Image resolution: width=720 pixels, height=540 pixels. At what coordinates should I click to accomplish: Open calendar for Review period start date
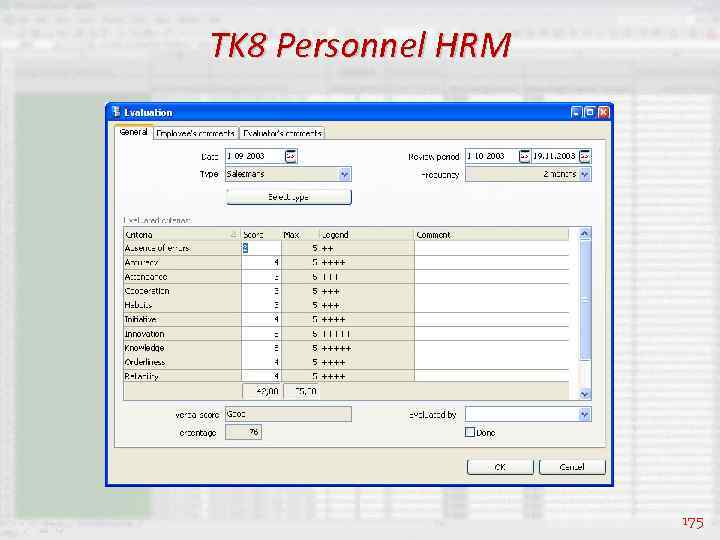click(x=524, y=156)
